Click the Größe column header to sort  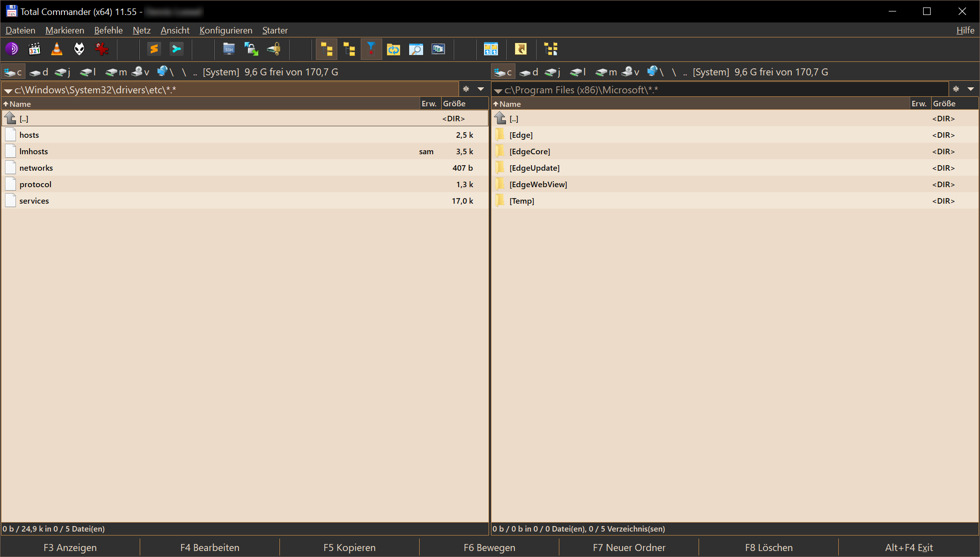point(453,103)
